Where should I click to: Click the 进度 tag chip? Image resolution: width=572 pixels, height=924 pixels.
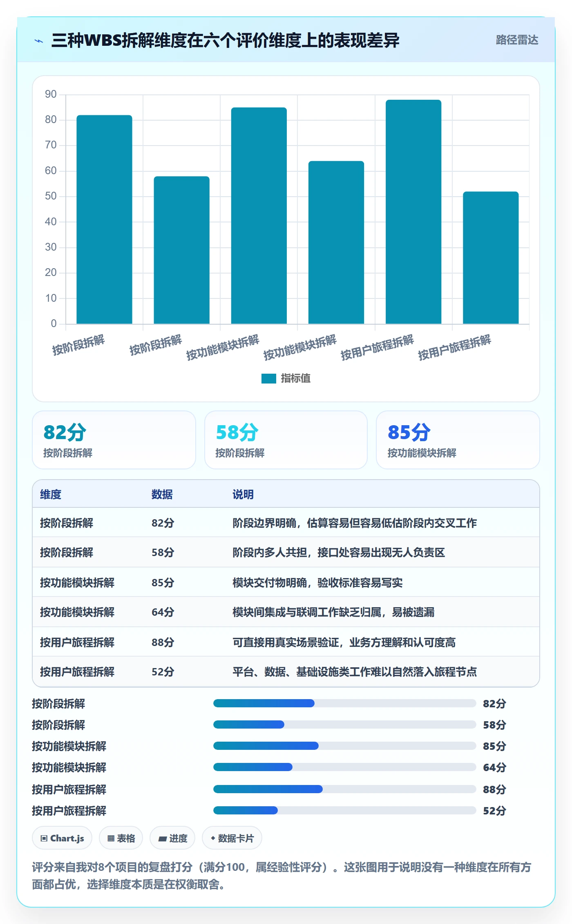172,838
